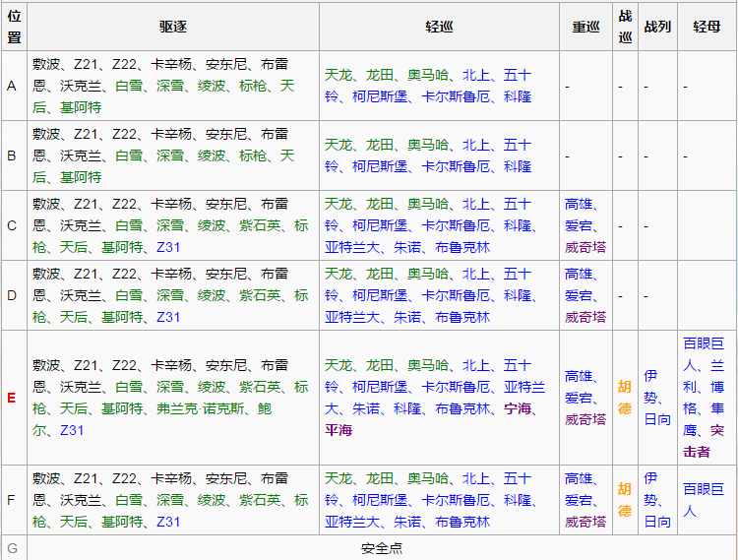The height and width of the screenshot is (560, 738).
Task: Click 威奇塔 in row F
Action: pyautogui.click(x=585, y=521)
